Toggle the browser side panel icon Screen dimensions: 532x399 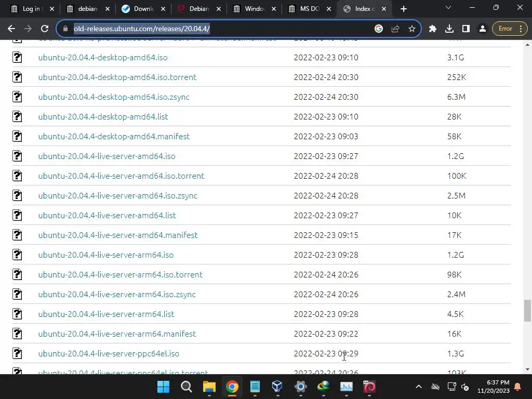[466, 29]
